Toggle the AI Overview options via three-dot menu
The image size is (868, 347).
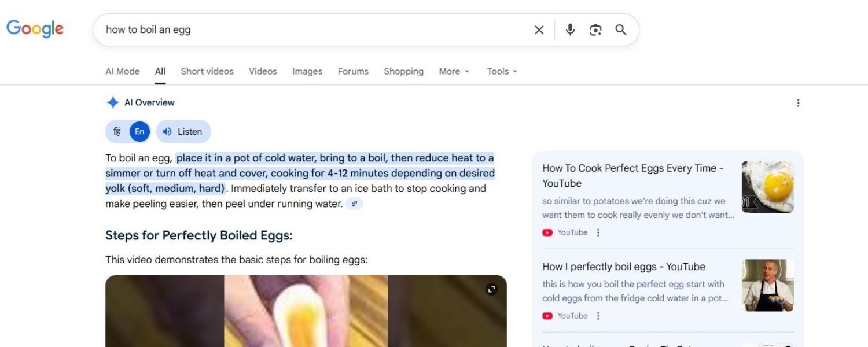[799, 103]
